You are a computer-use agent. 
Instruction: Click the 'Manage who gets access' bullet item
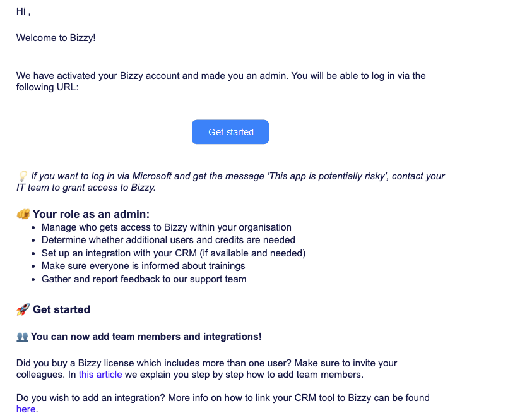point(166,227)
